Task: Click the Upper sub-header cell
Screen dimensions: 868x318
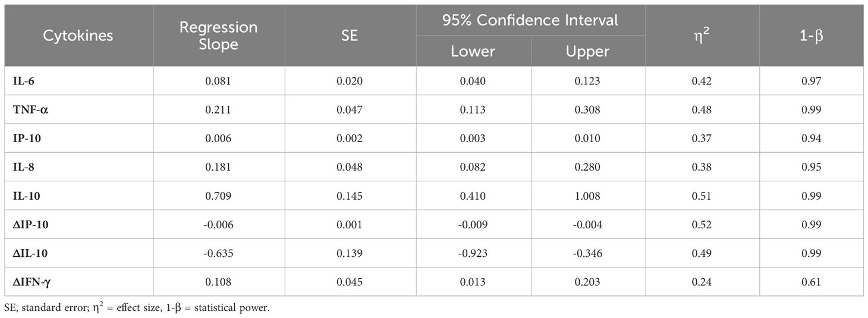Action: 588,51
